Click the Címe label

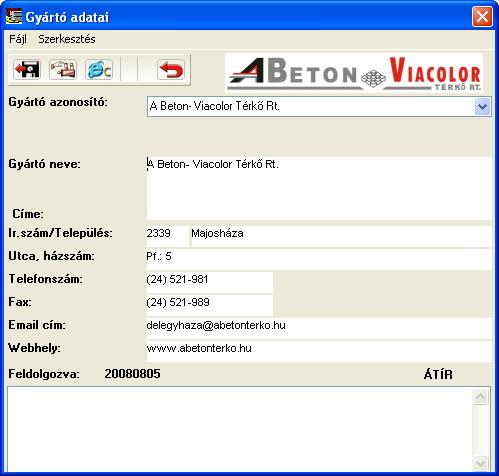click(28, 214)
